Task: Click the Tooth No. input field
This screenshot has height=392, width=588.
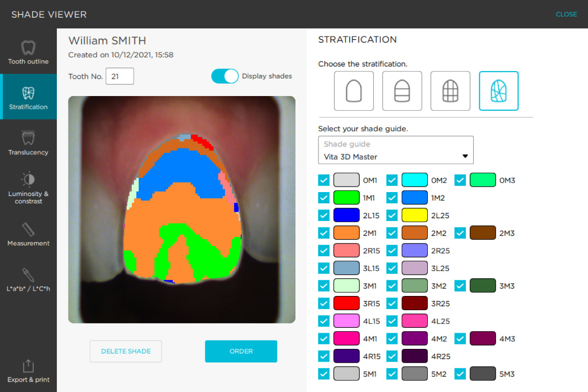Action: click(x=120, y=76)
